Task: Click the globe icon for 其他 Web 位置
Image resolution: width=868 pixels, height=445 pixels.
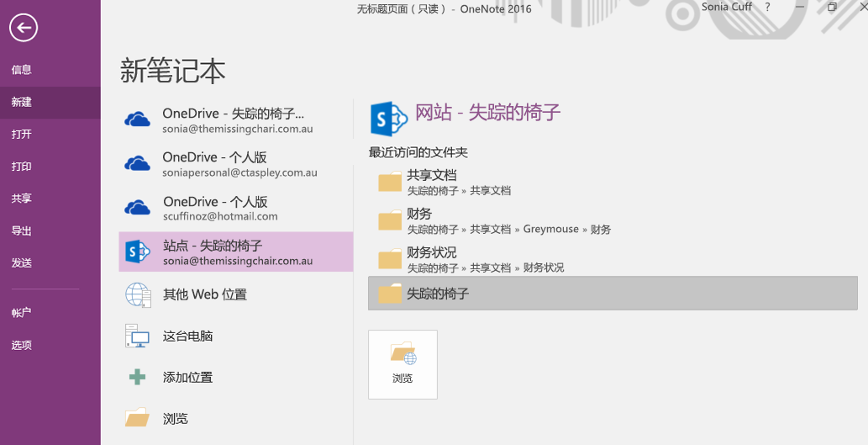Action: pyautogui.click(x=138, y=294)
